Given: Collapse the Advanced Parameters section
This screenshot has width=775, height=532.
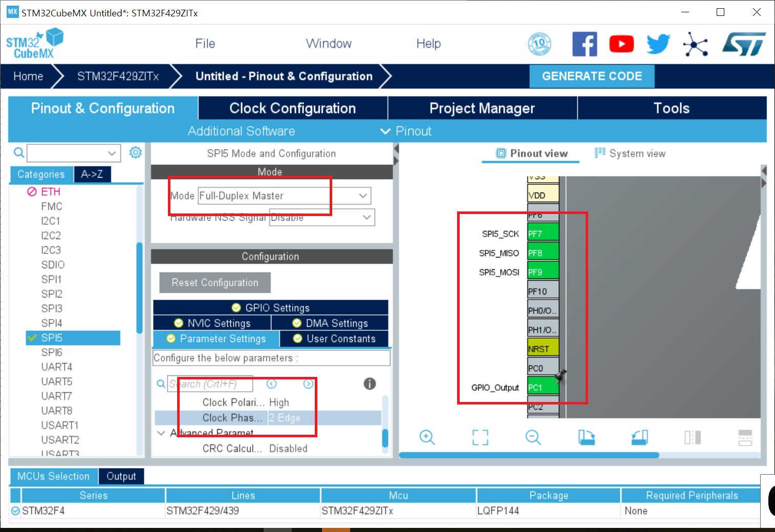Looking at the screenshot, I should pos(161,433).
